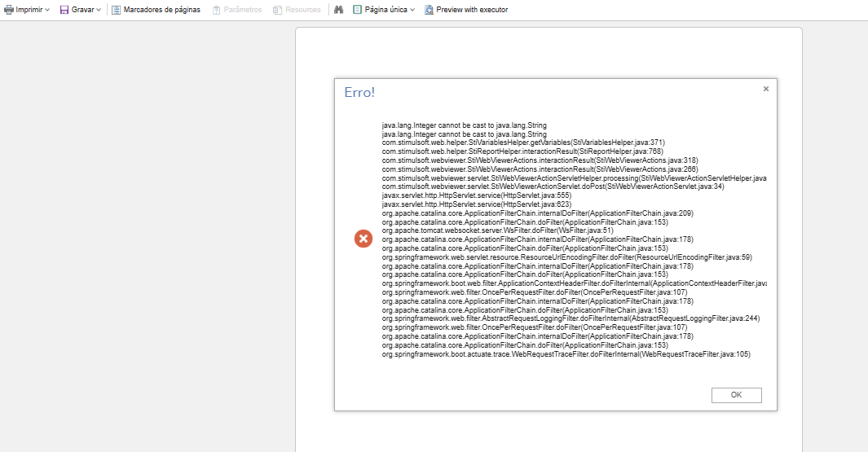The image size is (868, 452).
Task: Click HttpServlet.service line 623 text
Action: (477, 204)
